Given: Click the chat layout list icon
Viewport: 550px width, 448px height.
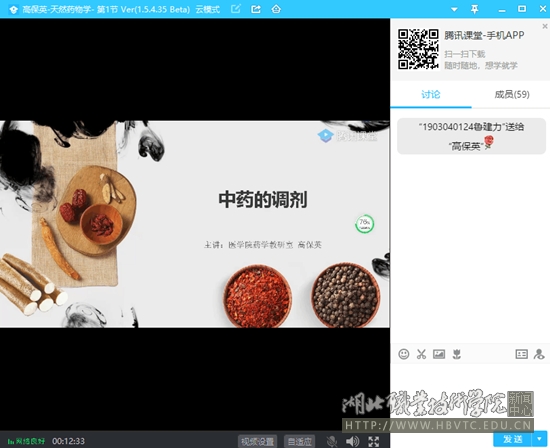Looking at the screenshot, I should 522,354.
